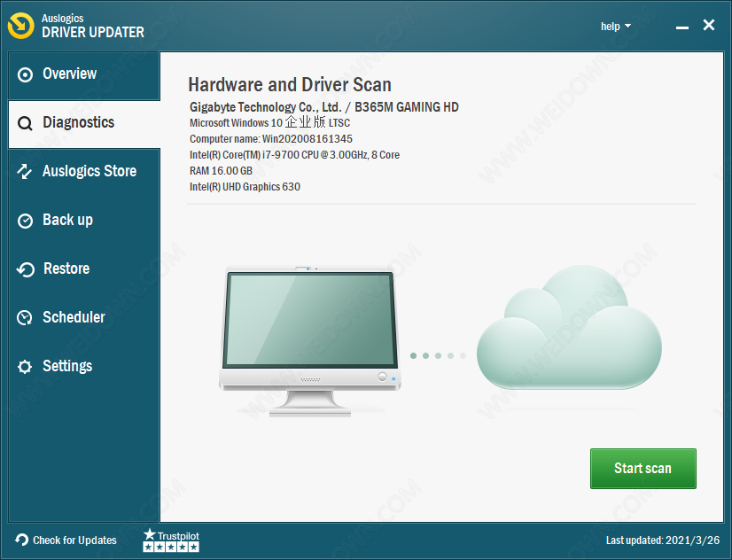The height and width of the screenshot is (560, 732).
Task: Minimize the Driver Updater window
Action: (x=682, y=28)
